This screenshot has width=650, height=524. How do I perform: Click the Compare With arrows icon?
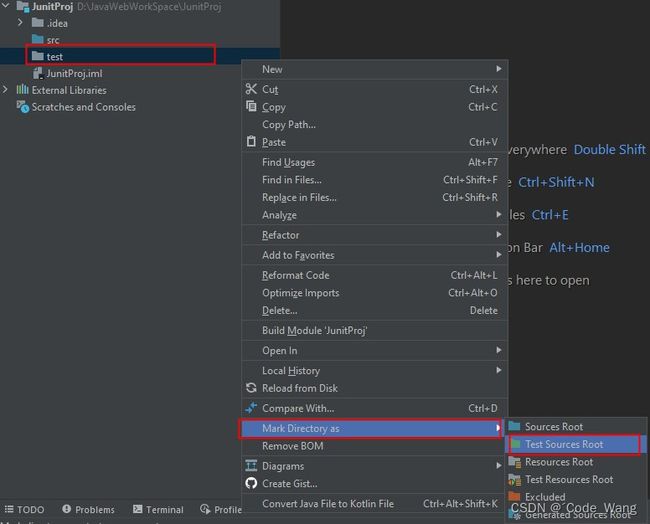point(251,408)
